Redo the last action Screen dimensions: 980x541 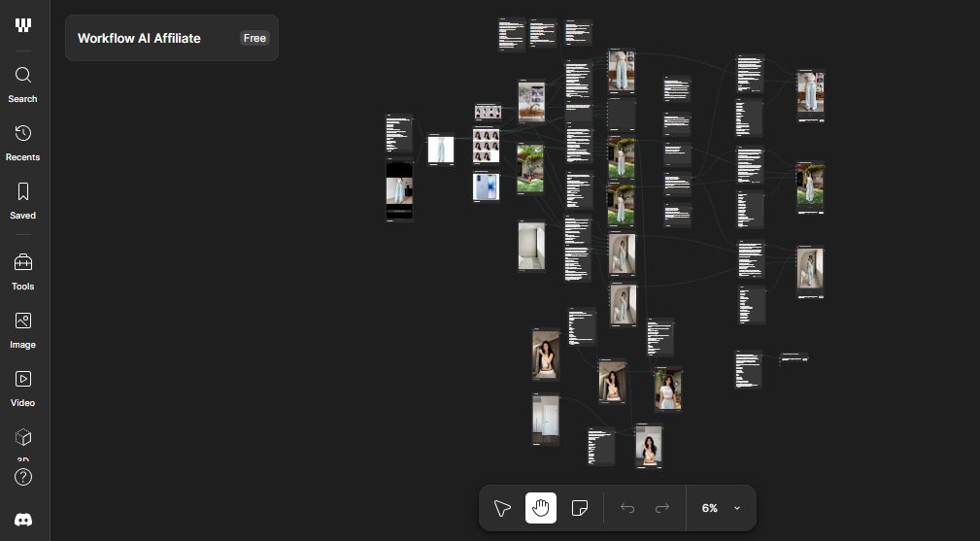pos(661,508)
